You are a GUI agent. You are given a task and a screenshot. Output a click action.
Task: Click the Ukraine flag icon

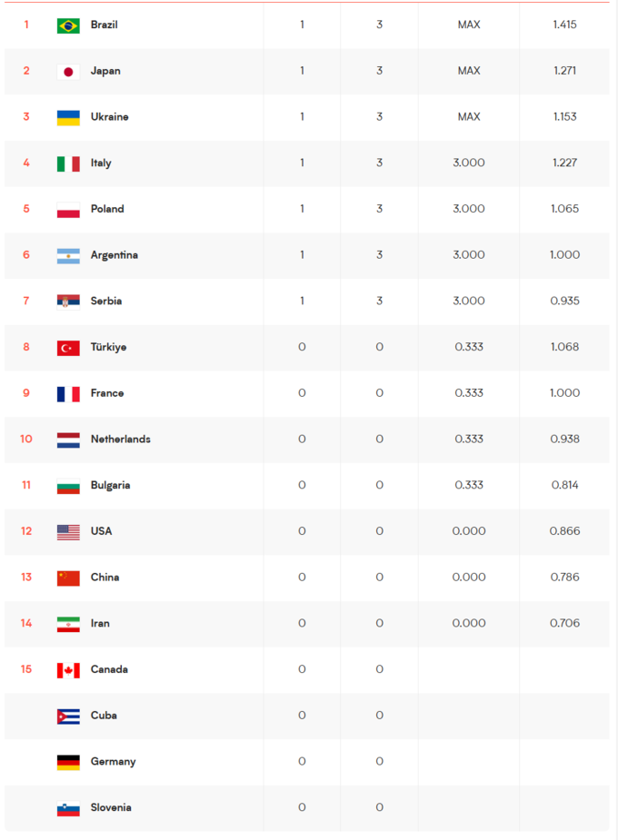[68, 117]
